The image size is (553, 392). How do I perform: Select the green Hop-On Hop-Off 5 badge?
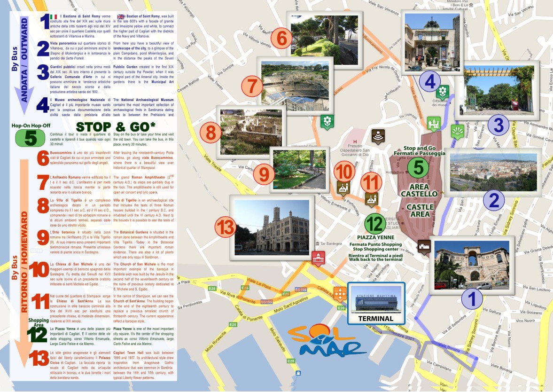31,138
